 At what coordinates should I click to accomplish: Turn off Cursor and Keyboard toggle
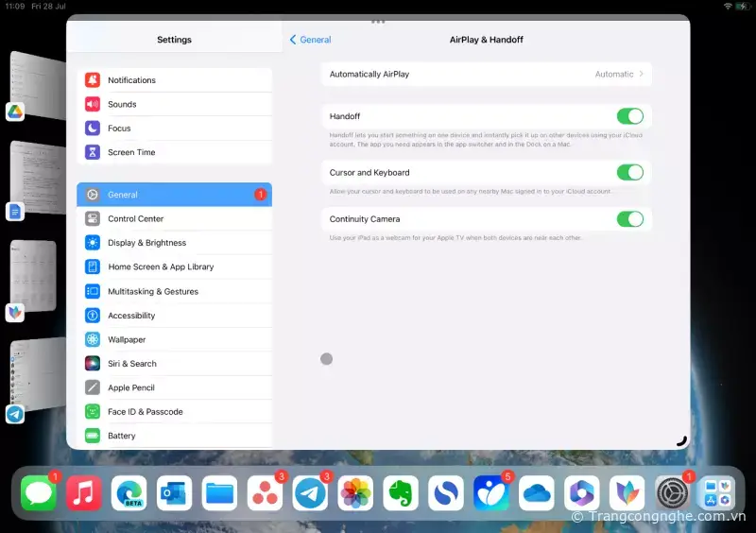(629, 172)
